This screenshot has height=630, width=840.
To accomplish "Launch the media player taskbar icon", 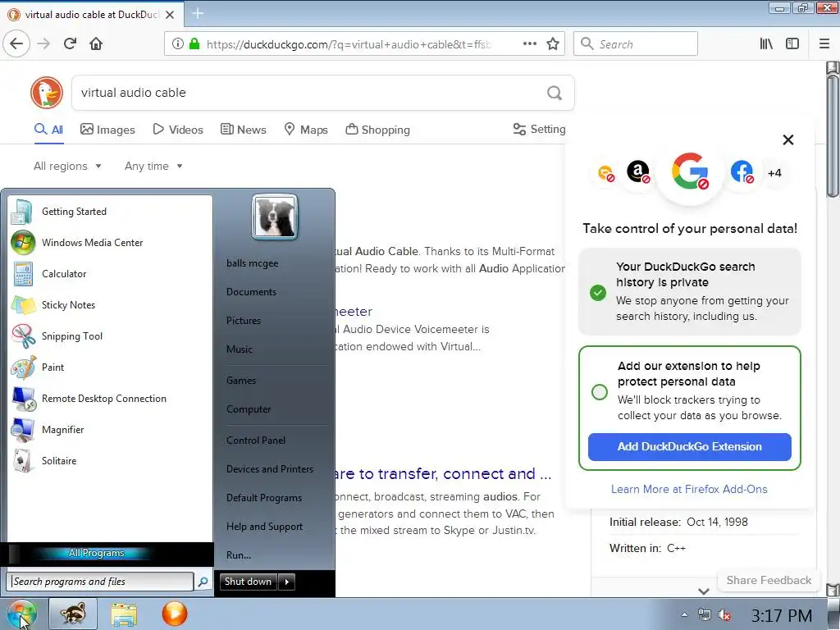I will tap(175, 614).
